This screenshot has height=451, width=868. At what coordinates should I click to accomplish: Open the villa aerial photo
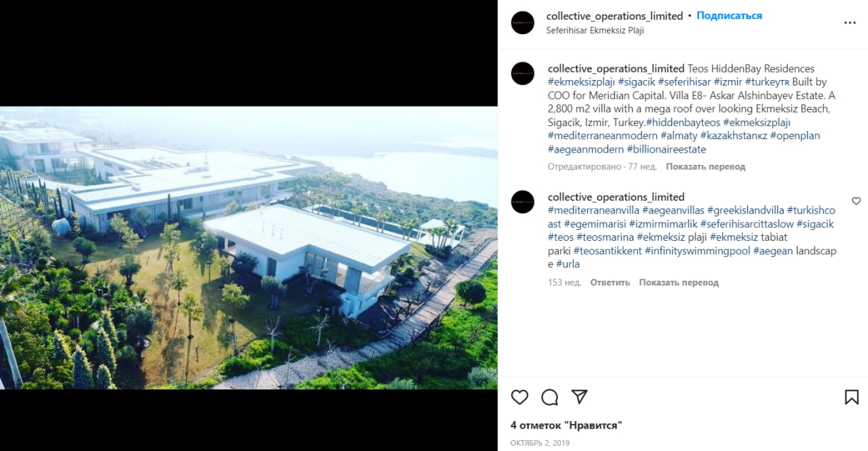point(249,248)
